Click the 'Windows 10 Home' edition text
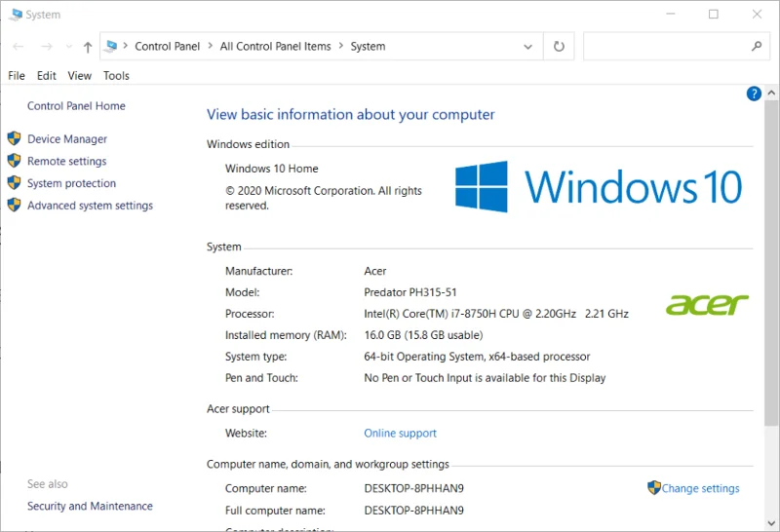This screenshot has height=532, width=780. pyautogui.click(x=272, y=169)
